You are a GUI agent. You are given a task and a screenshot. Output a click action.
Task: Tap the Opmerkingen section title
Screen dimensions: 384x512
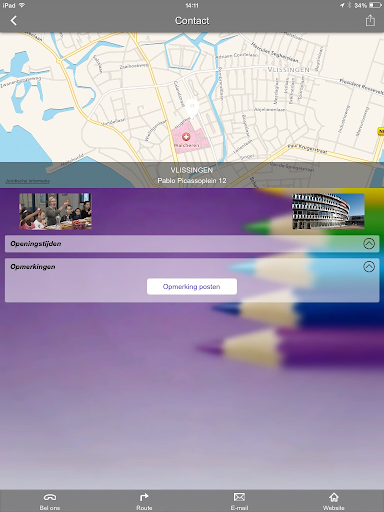pos(33,267)
